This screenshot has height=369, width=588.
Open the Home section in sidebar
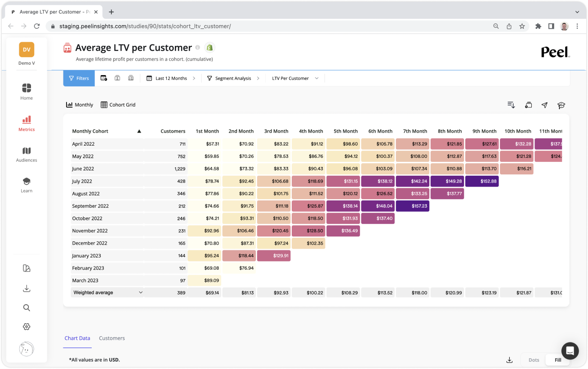click(x=27, y=91)
